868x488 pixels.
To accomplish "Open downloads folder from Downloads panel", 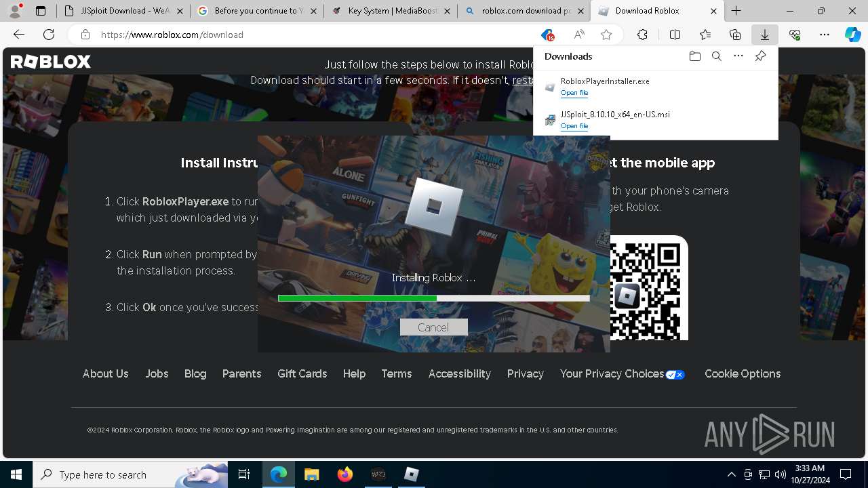I will [x=694, y=56].
